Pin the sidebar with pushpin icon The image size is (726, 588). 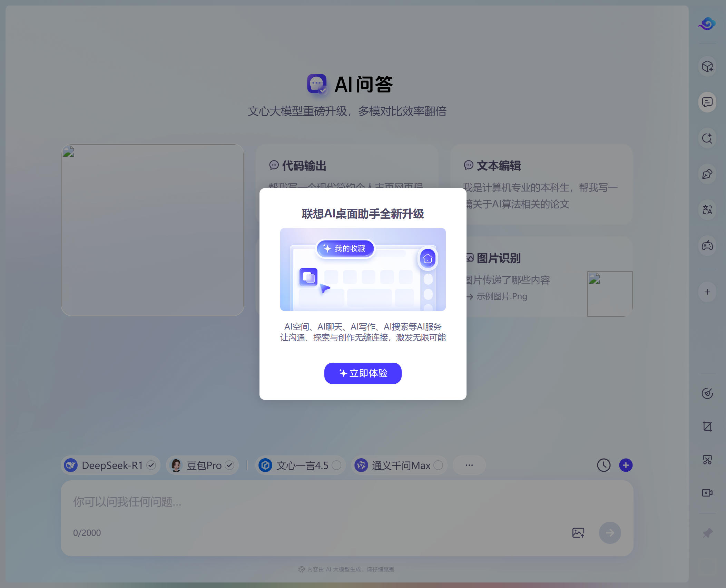(x=707, y=533)
